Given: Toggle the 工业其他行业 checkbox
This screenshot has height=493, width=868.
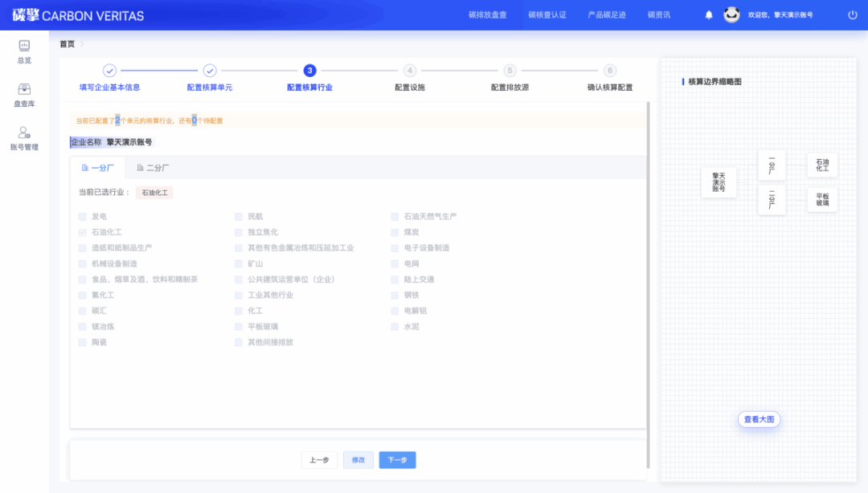Looking at the screenshot, I should pyautogui.click(x=239, y=295).
